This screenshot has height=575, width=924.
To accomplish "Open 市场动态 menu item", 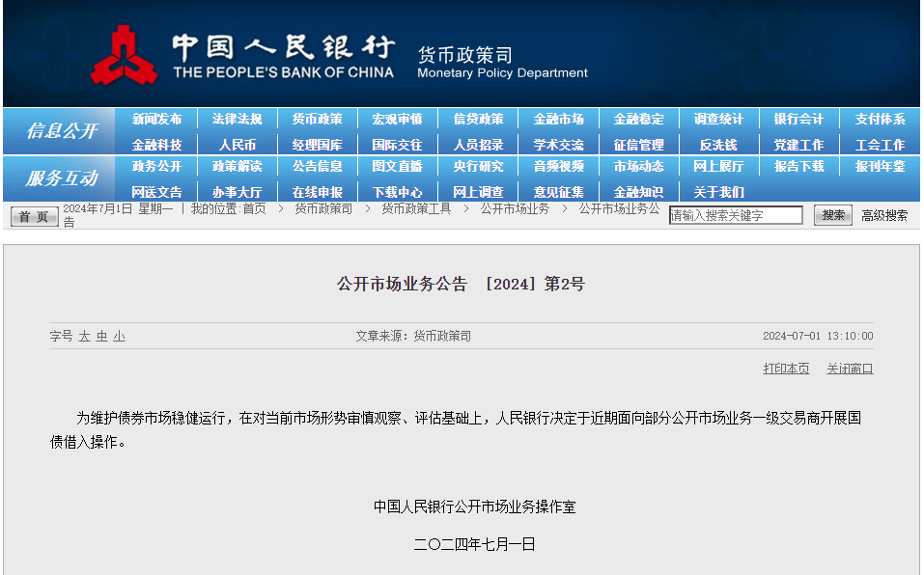I will [638, 167].
